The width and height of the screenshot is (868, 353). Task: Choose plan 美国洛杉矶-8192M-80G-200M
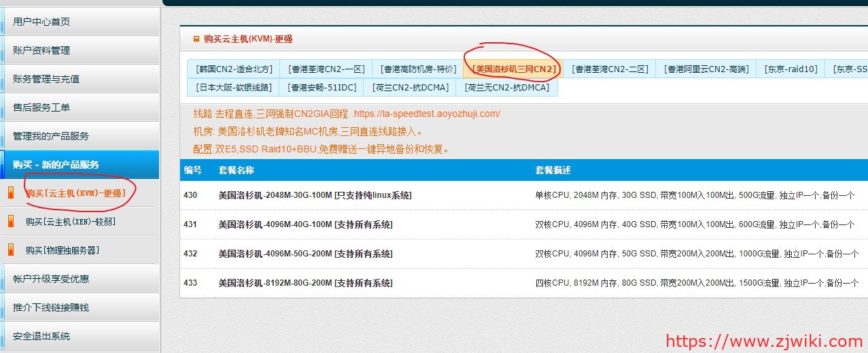click(305, 283)
